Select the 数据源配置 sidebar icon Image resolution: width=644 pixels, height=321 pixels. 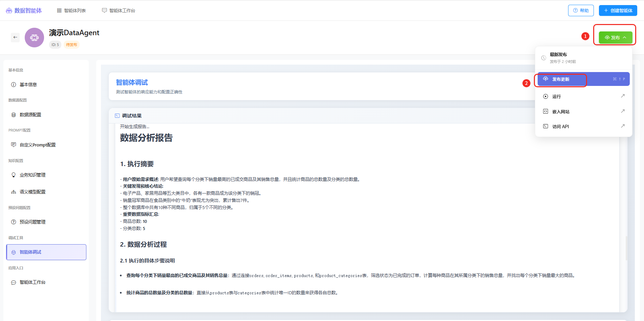(x=14, y=114)
